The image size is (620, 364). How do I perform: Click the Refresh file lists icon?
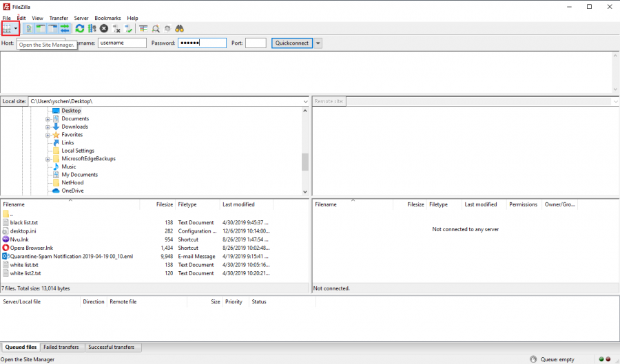[80, 28]
